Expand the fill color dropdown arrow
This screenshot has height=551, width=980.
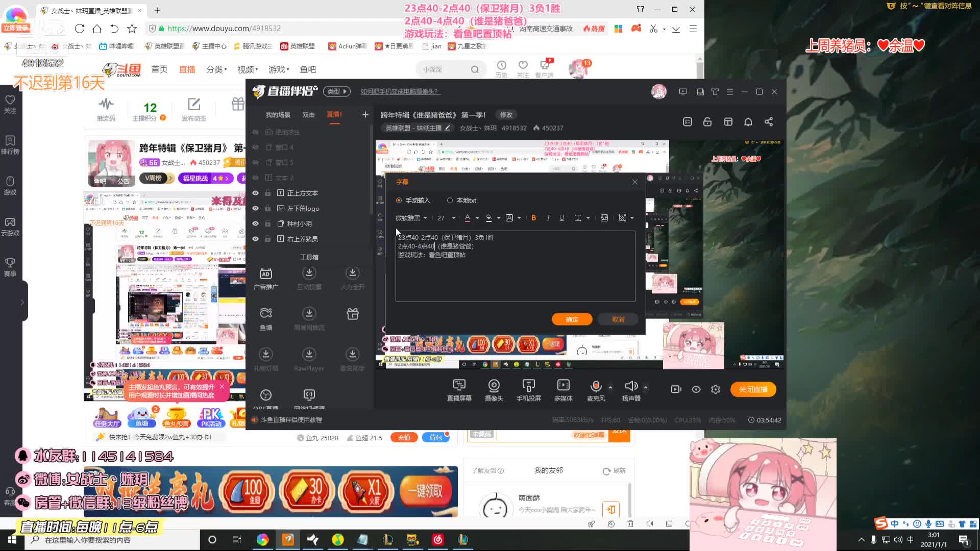[499, 218]
